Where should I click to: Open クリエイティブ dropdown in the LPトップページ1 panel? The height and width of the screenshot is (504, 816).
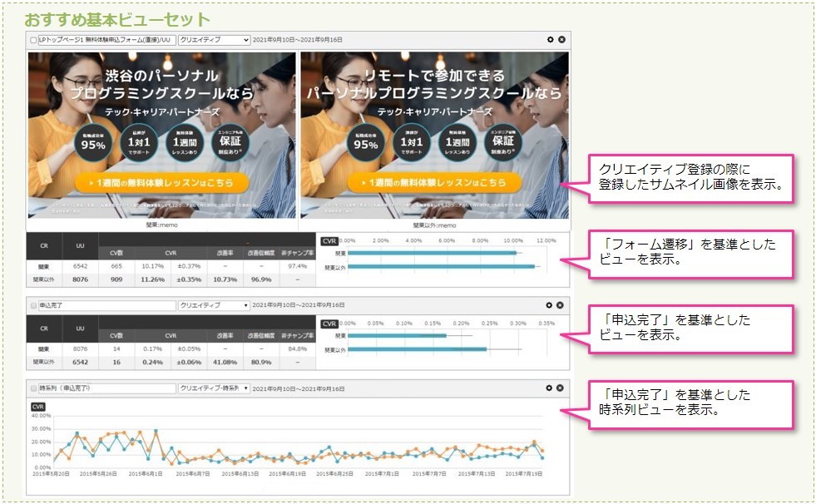pyautogui.click(x=214, y=40)
